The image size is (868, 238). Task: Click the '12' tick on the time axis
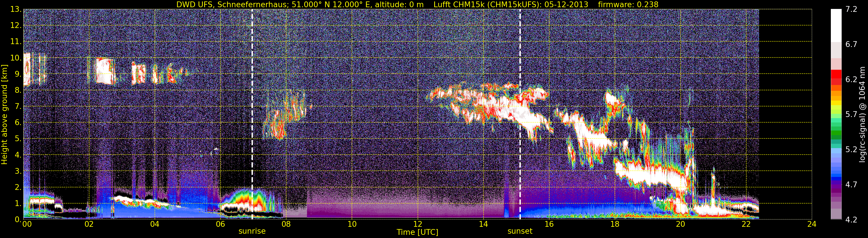417,224
